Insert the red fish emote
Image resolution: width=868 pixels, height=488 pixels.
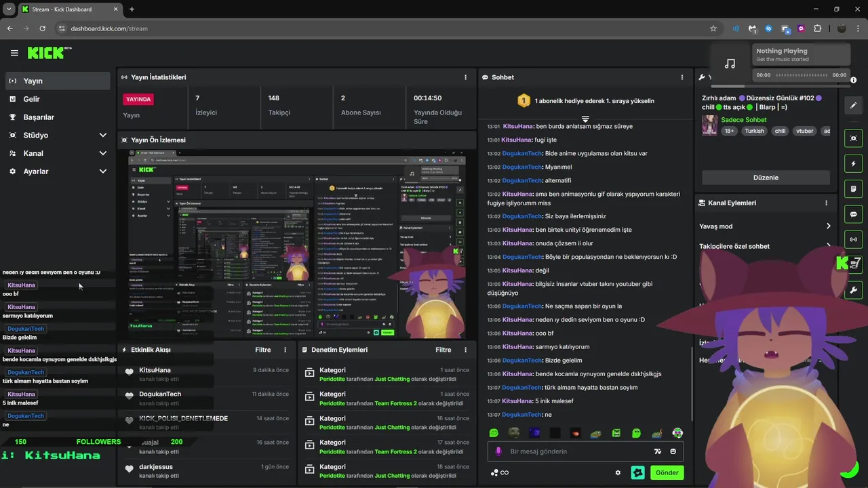(x=575, y=433)
